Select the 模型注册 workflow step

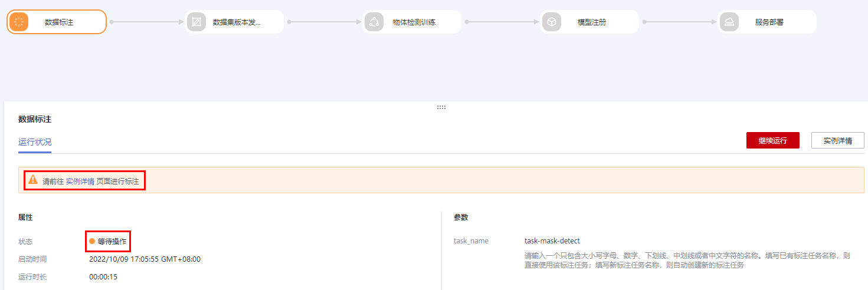(592, 22)
